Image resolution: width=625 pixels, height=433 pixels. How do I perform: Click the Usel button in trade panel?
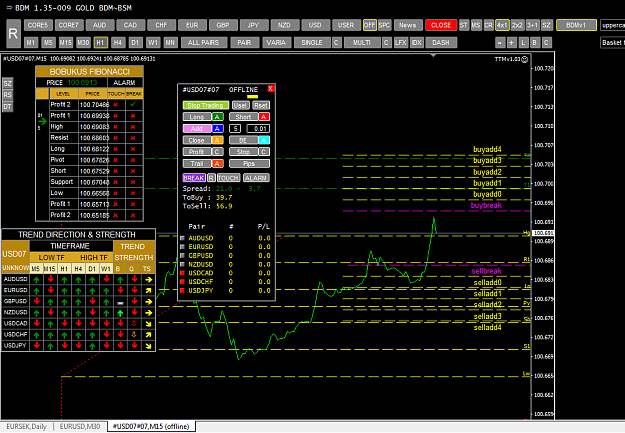pos(240,105)
